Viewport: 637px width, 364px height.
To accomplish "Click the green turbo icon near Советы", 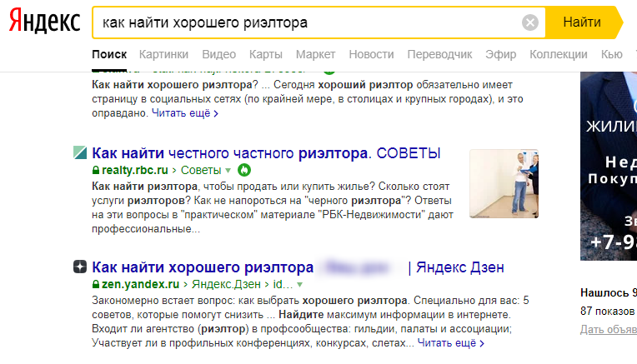I will pyautogui.click(x=244, y=170).
